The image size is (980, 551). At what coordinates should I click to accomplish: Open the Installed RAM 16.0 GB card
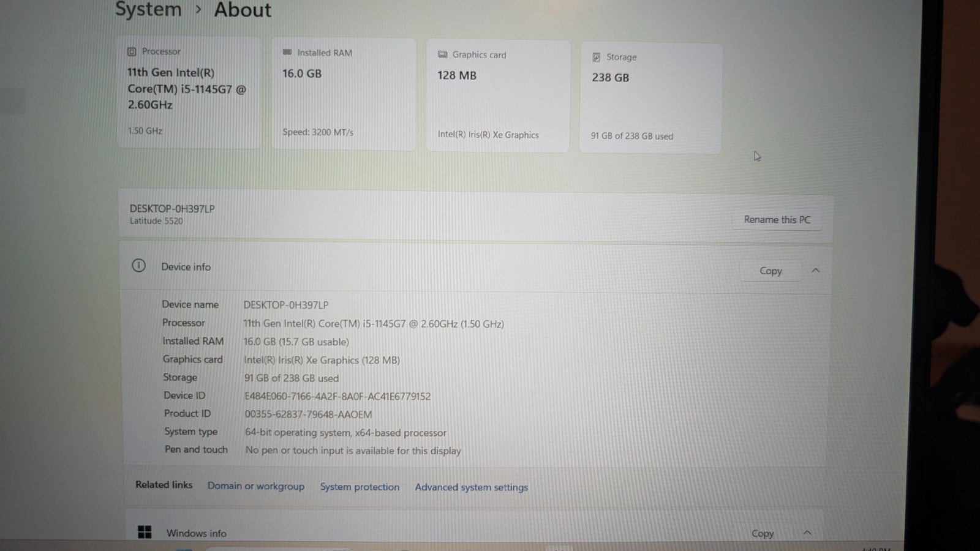click(344, 94)
